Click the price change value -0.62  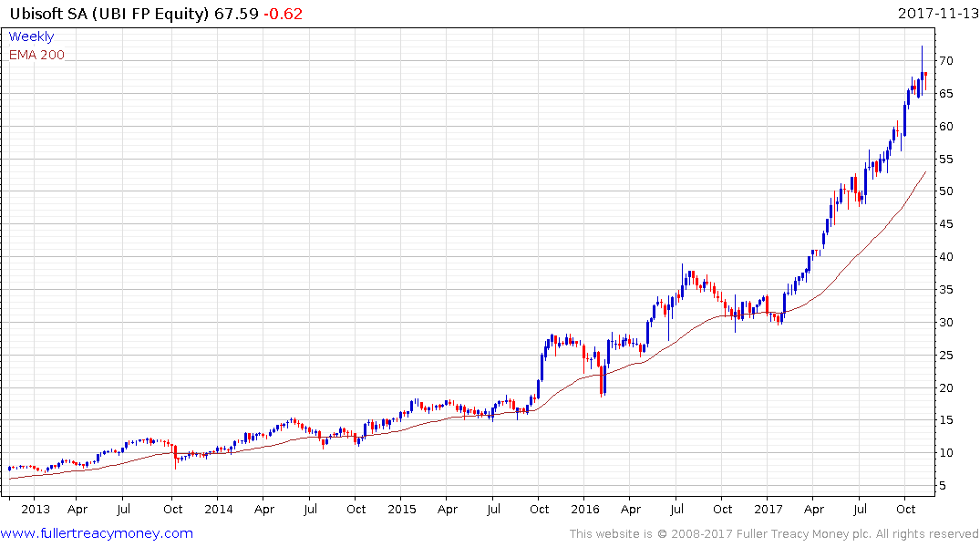[284, 14]
